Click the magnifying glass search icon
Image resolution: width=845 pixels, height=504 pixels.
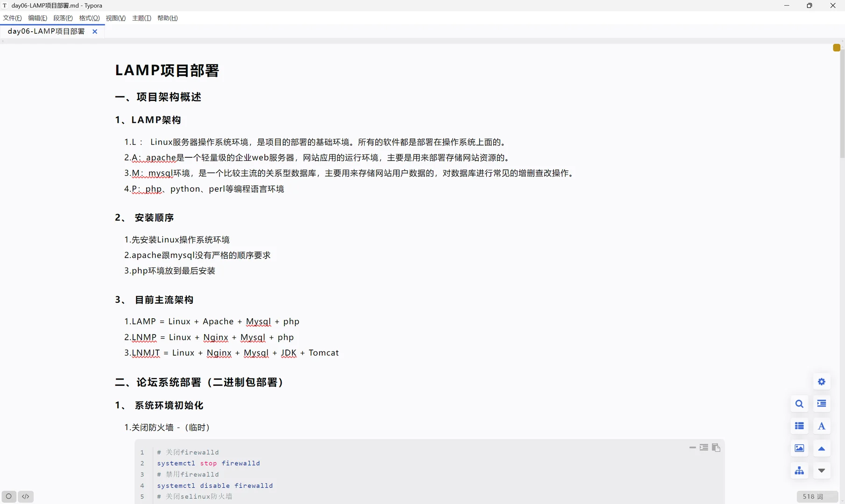tap(799, 404)
